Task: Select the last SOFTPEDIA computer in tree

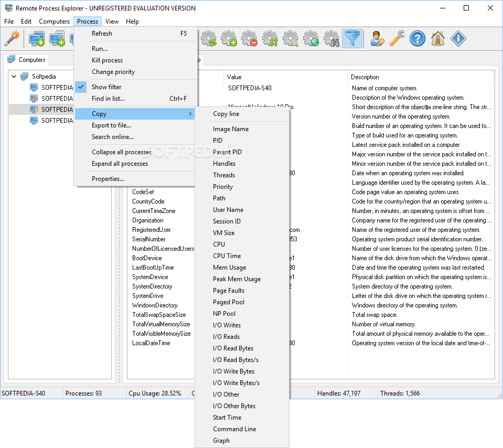Action: pyautogui.click(x=51, y=120)
